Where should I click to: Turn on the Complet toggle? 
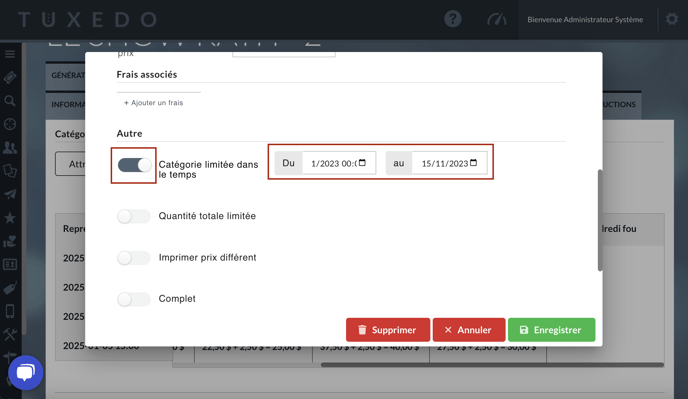point(134,299)
